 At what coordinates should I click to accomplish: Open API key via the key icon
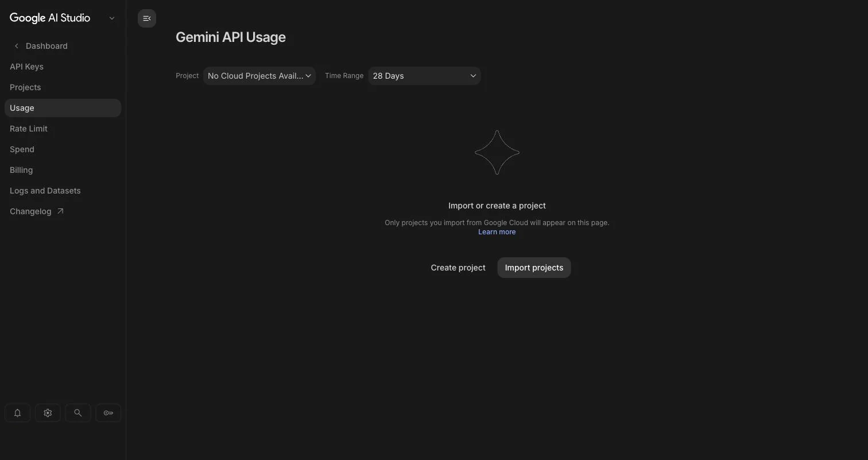coord(108,413)
